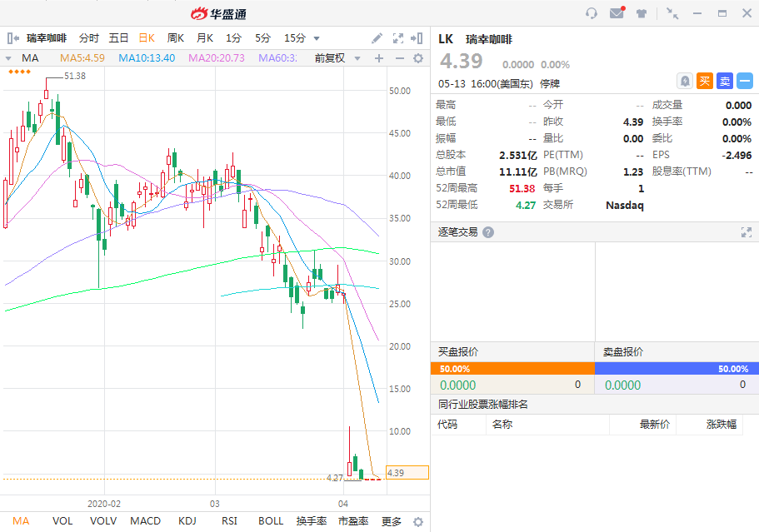
Task: Collapse the right quote panel icon
Action: coord(417,38)
